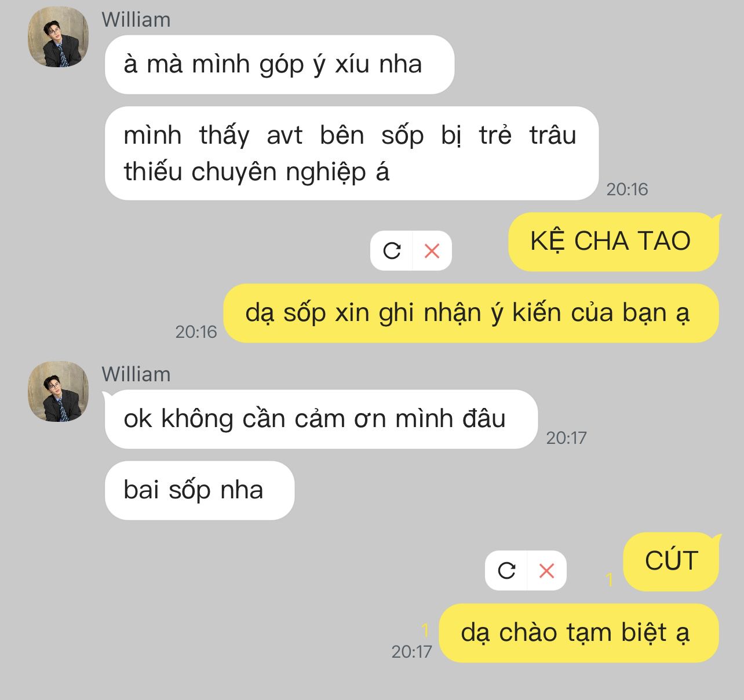Click the 'dạ sốp xin ghi nhận' bubble
Screen dimensions: 744x700
[x=471, y=313]
